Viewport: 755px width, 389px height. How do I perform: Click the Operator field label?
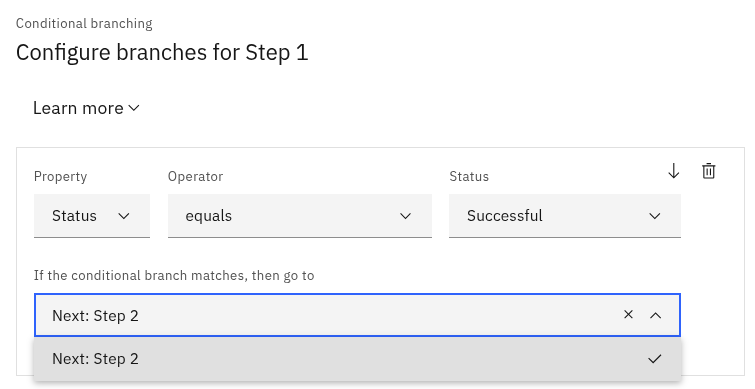click(195, 177)
